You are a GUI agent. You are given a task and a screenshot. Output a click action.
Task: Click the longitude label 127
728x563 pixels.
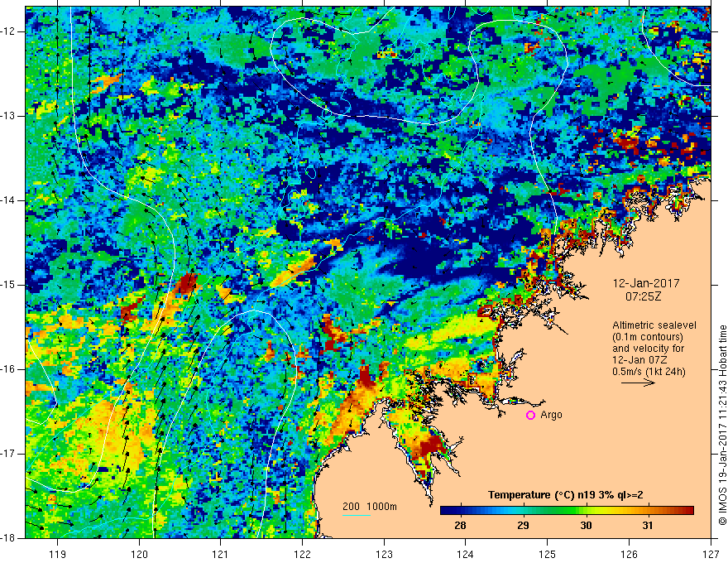click(711, 554)
